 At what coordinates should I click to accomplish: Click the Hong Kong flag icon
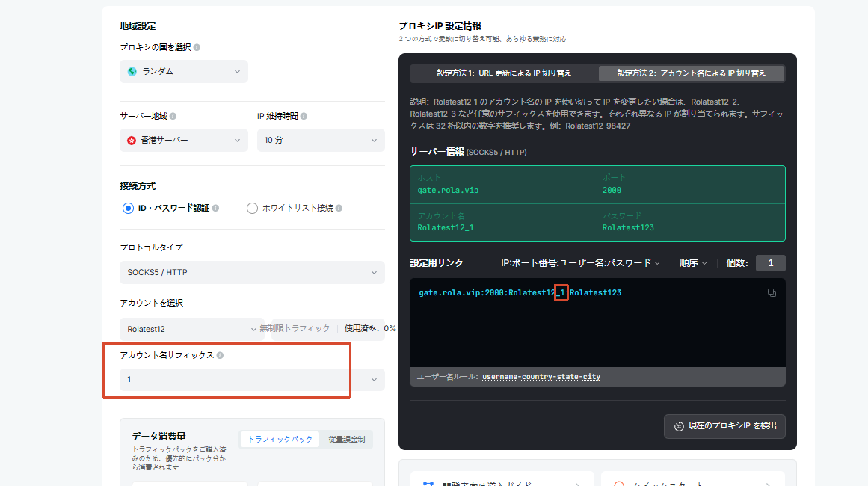(132, 141)
